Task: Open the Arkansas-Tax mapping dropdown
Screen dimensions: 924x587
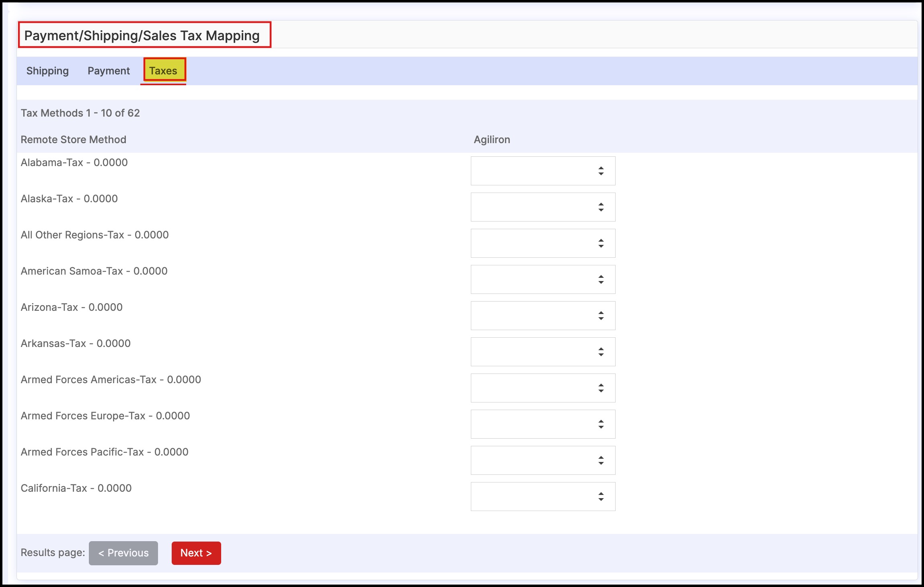Action: [542, 352]
